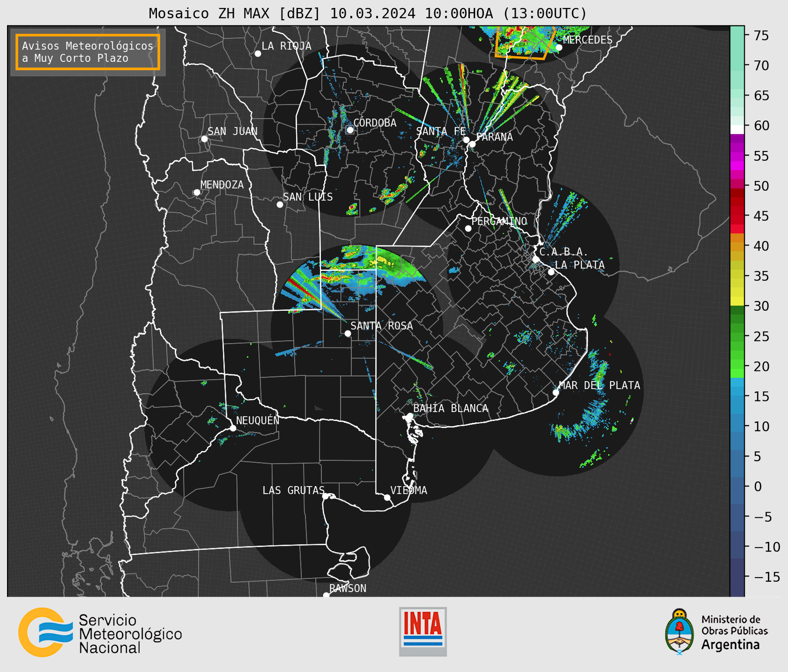
Task: Click the SANTA FE city marker dot
Action: click(466, 140)
